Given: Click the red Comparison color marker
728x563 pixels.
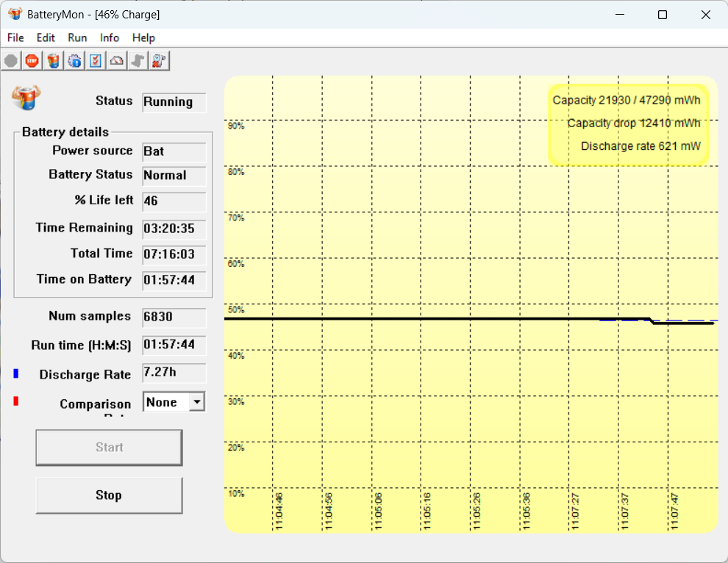Looking at the screenshot, I should pos(15,401).
